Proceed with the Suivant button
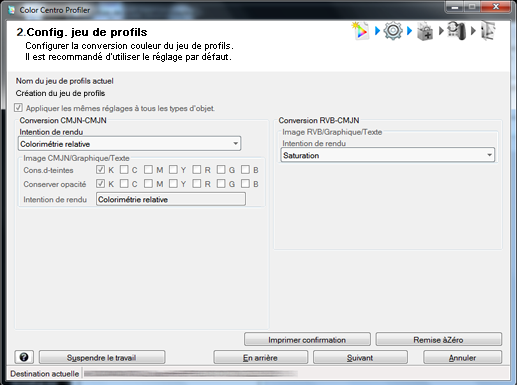The width and height of the screenshot is (517, 385). (x=360, y=357)
